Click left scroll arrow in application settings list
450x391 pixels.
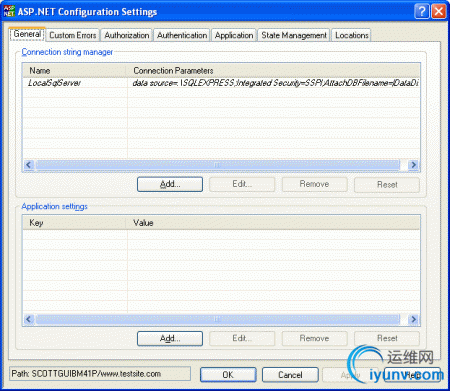(x=29, y=319)
